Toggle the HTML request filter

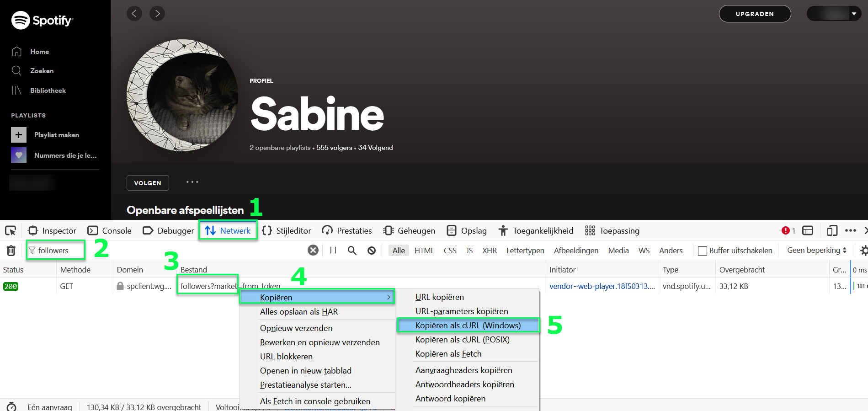(x=424, y=251)
